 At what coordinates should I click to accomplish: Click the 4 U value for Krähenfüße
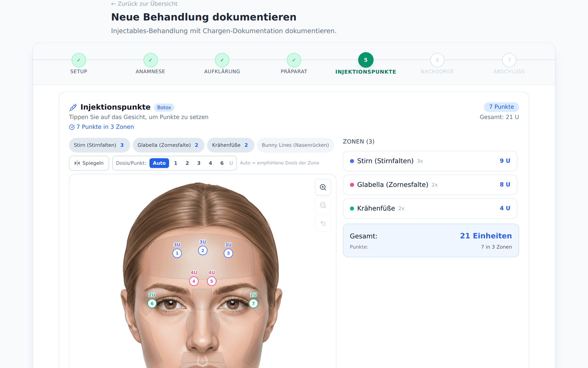pos(505,208)
